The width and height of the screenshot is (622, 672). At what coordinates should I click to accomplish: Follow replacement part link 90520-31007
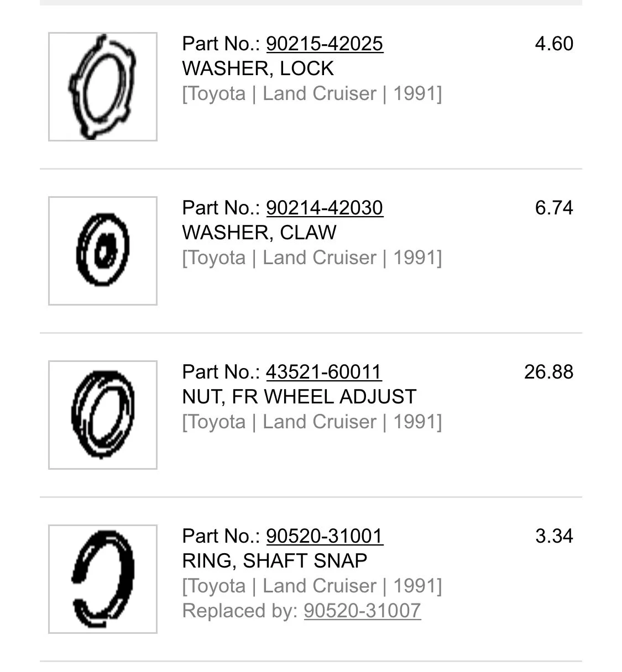[x=362, y=611]
